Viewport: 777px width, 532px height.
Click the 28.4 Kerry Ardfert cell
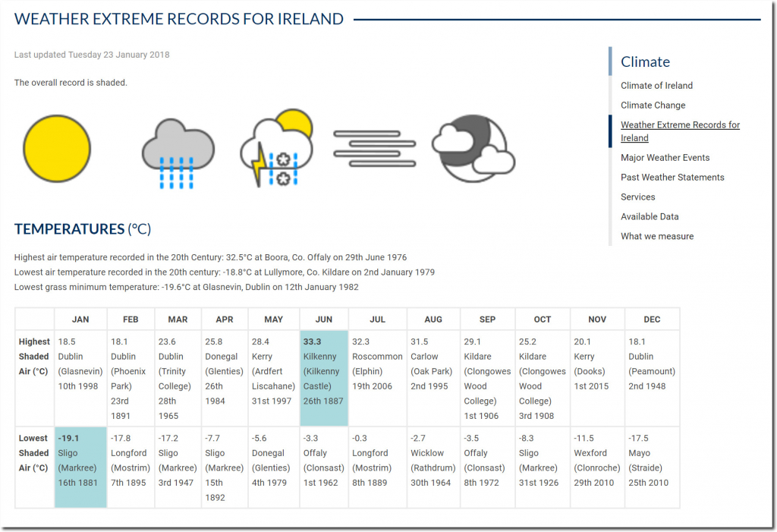pyautogui.click(x=273, y=378)
